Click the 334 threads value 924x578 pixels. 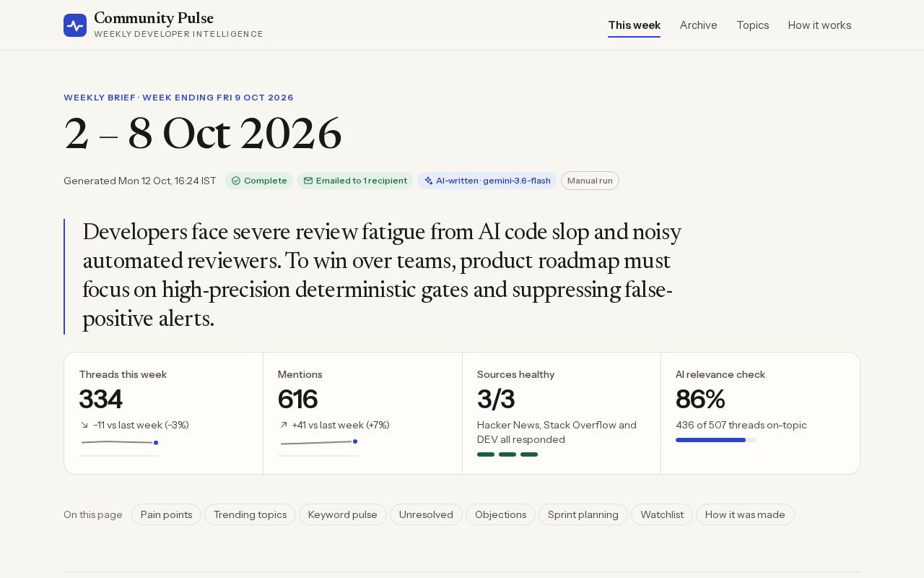pos(100,399)
